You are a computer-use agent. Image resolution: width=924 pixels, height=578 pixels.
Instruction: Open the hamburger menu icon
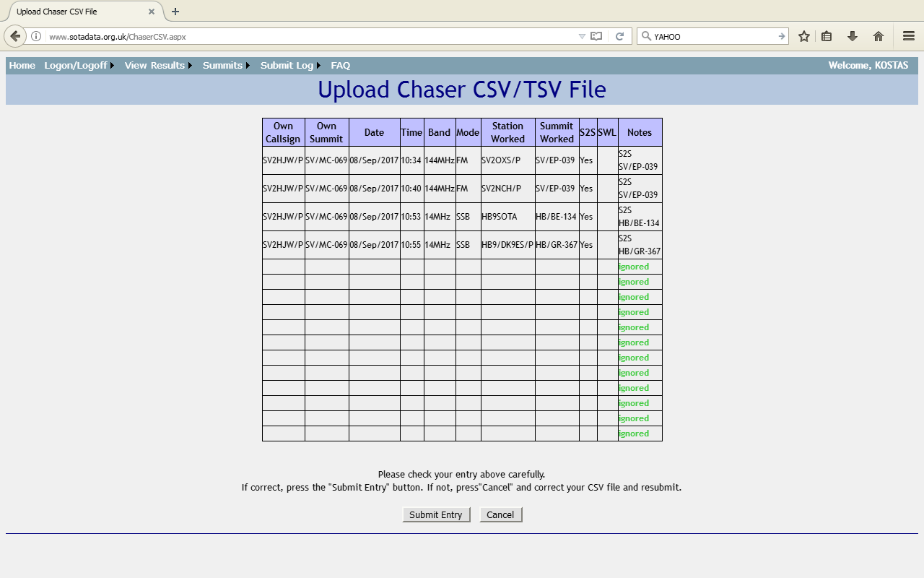(909, 36)
